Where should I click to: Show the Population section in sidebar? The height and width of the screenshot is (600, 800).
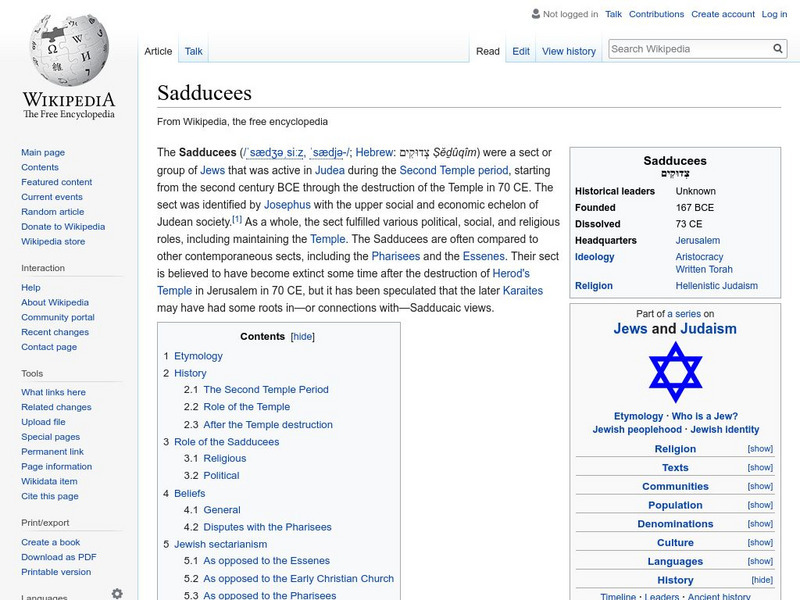[760, 505]
